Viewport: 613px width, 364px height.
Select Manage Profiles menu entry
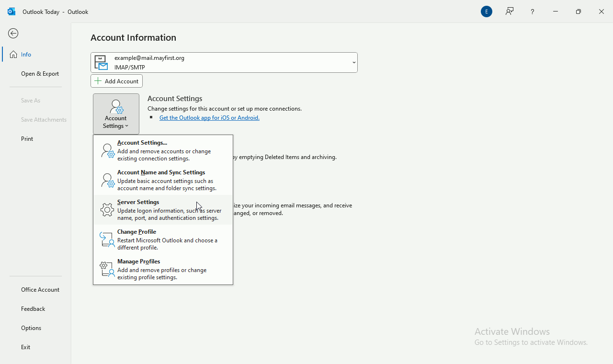point(163,269)
